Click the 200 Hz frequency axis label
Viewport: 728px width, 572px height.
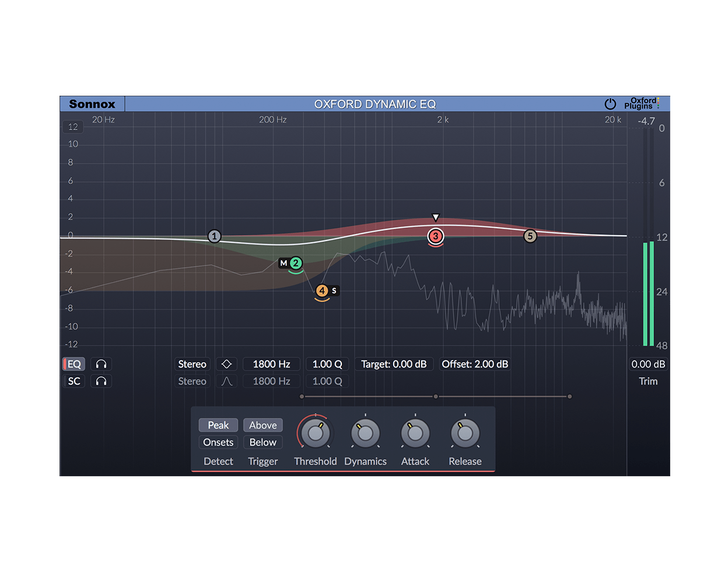[x=273, y=120]
